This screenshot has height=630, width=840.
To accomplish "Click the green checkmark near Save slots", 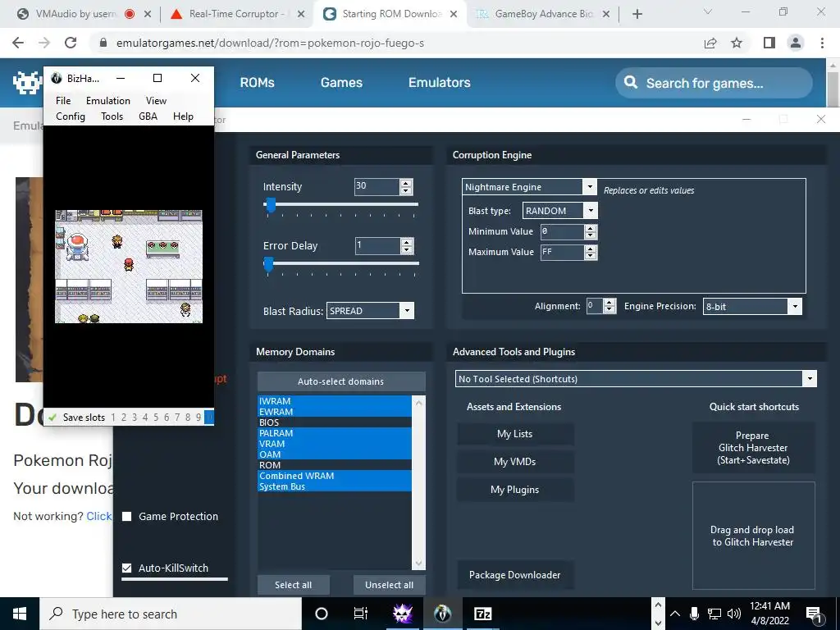I will tap(52, 418).
